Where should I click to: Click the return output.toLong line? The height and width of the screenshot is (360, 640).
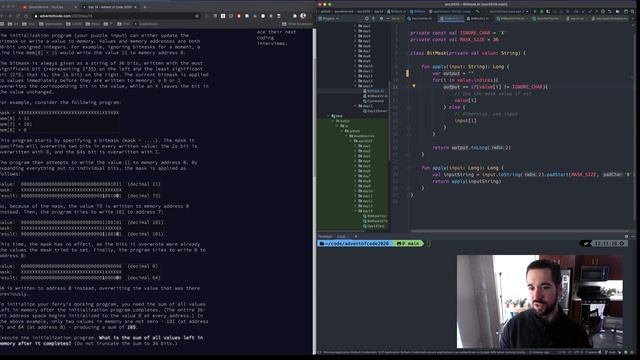[471, 148]
